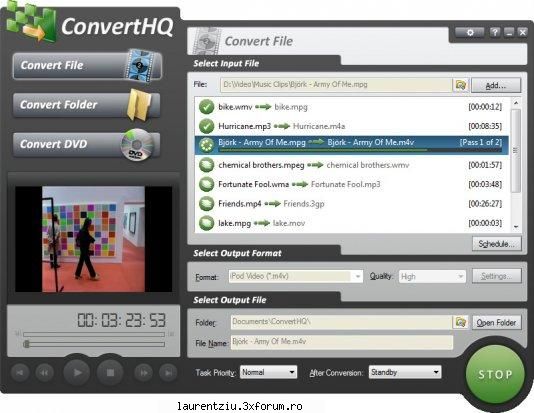Viewport: 534px width, 413px height.
Task: Click the fast forward button in the player
Action: tap(144, 373)
